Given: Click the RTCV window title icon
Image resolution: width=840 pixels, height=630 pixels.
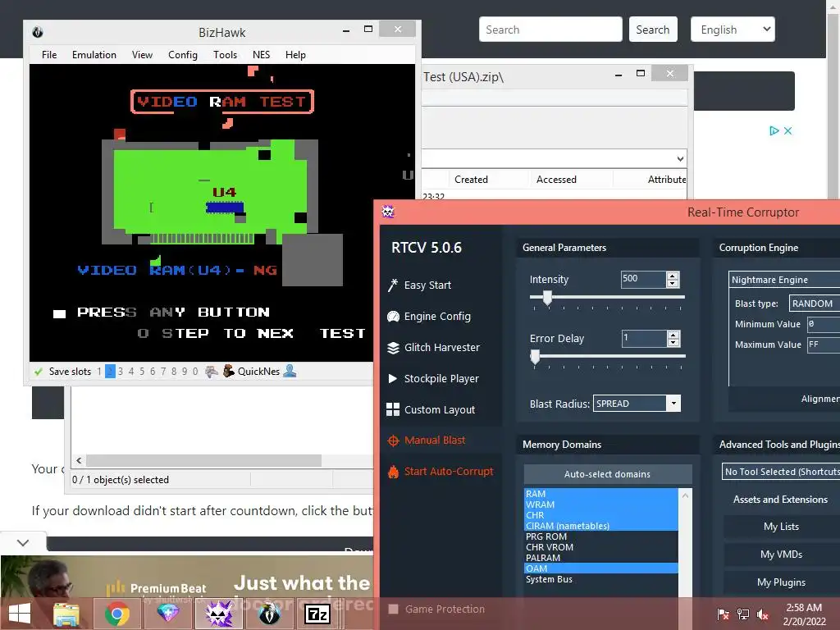Looking at the screenshot, I should (388, 212).
